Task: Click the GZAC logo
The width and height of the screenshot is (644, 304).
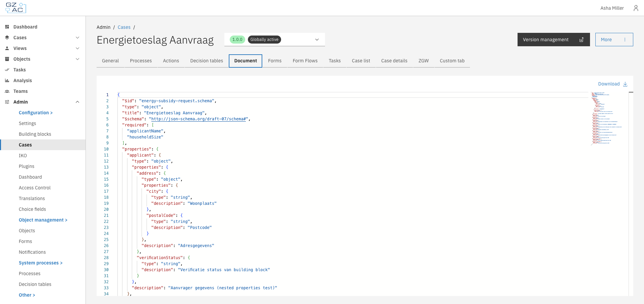Action: (x=16, y=8)
